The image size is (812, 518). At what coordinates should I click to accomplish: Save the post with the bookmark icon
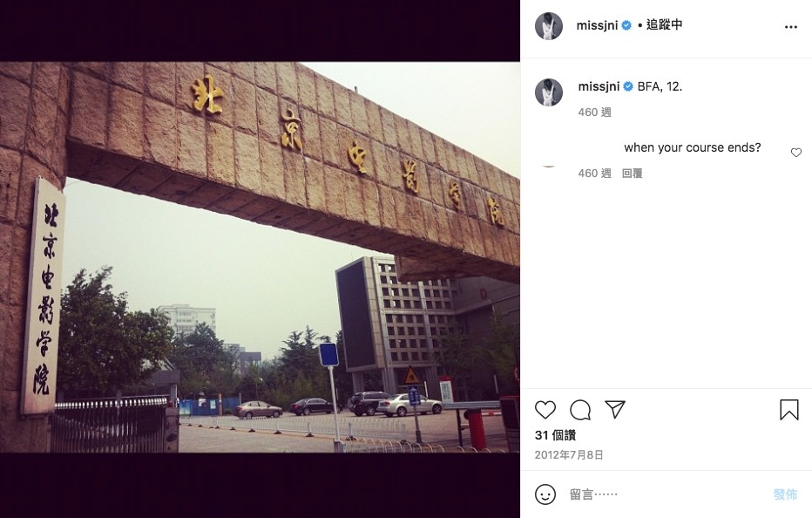(x=789, y=410)
